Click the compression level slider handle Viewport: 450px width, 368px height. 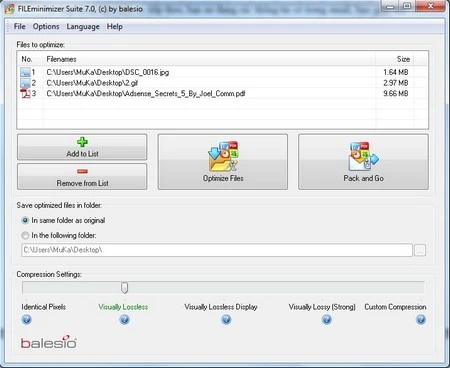pyautogui.click(x=124, y=288)
